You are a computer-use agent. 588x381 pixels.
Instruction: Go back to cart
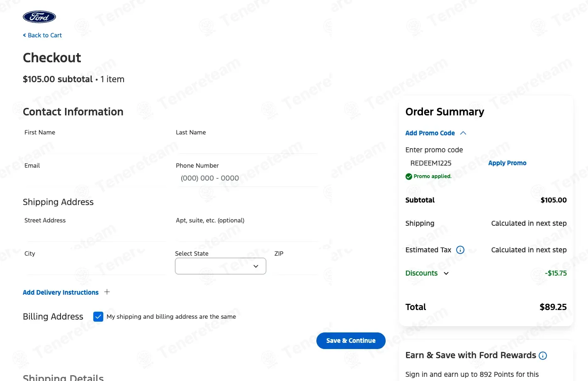click(42, 35)
